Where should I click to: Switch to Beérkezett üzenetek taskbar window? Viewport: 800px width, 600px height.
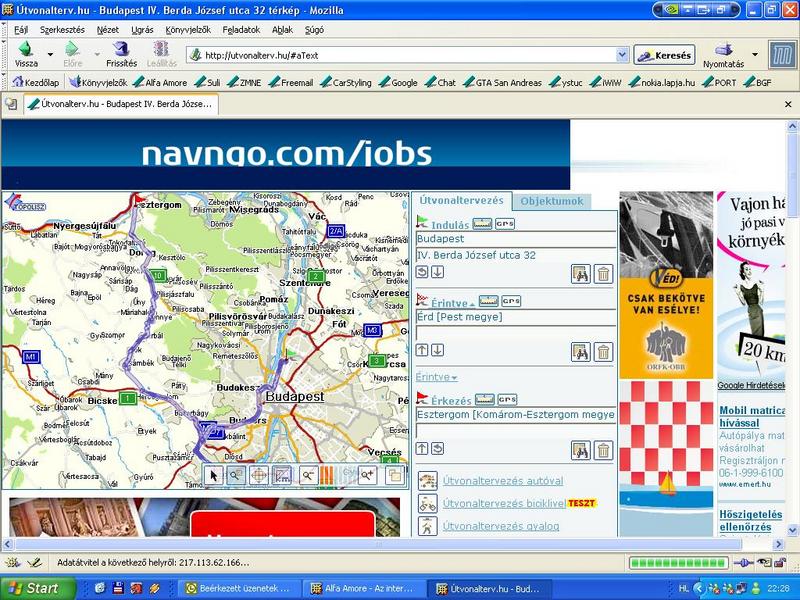pyautogui.click(x=240, y=588)
